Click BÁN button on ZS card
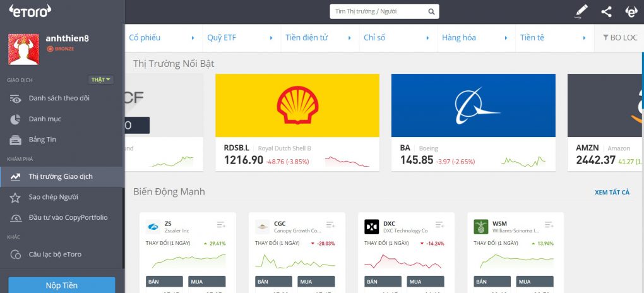Viewport: 644px width, 293px height. tap(164, 283)
